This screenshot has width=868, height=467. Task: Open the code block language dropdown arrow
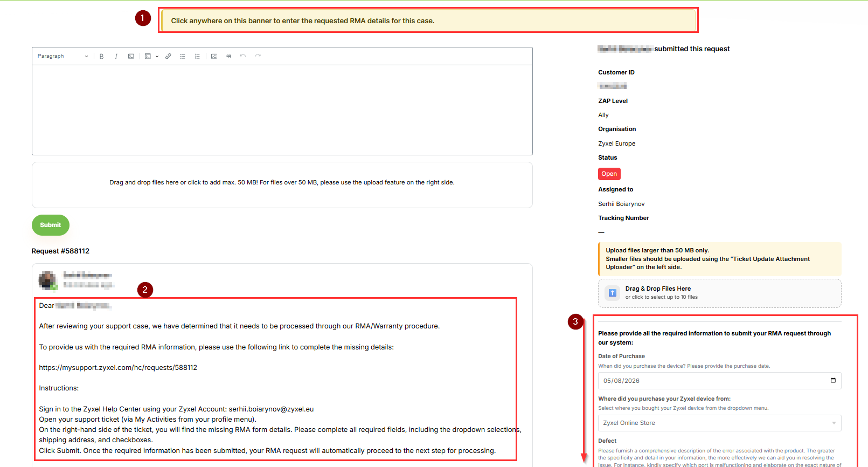157,56
